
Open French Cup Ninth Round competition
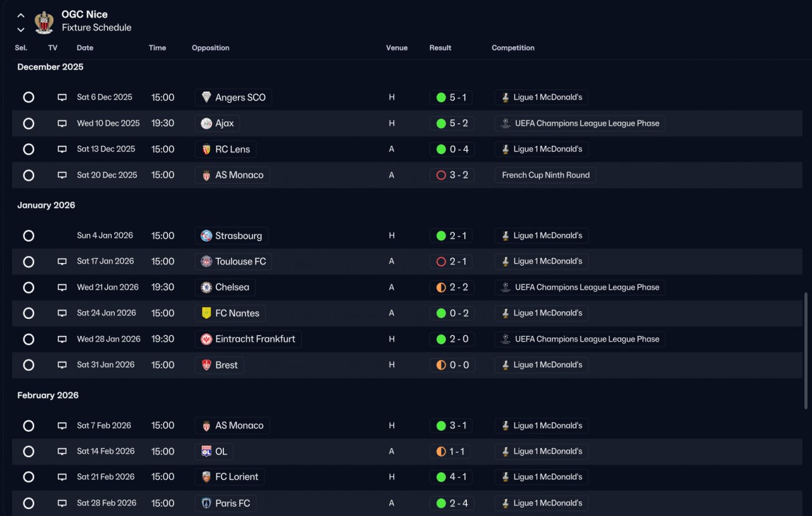[546, 175]
